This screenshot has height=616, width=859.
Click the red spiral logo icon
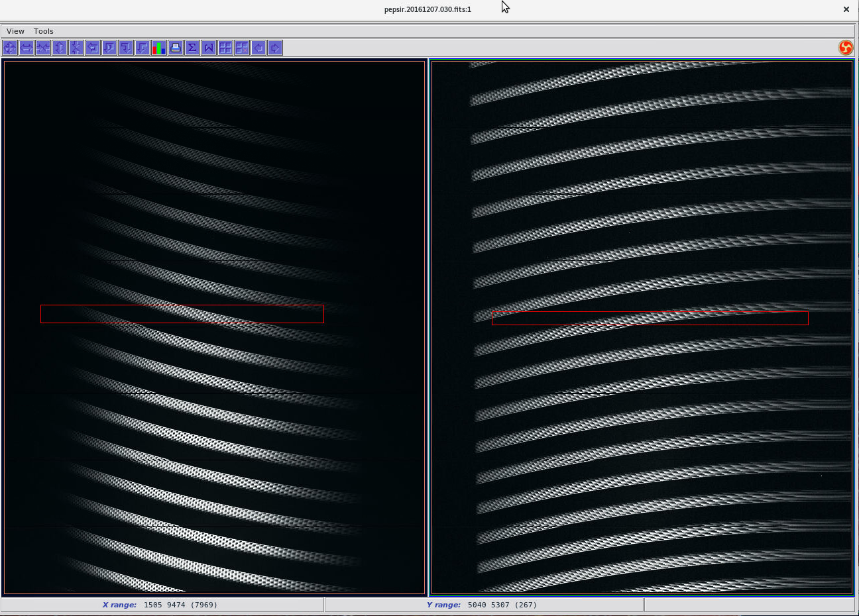tap(846, 48)
